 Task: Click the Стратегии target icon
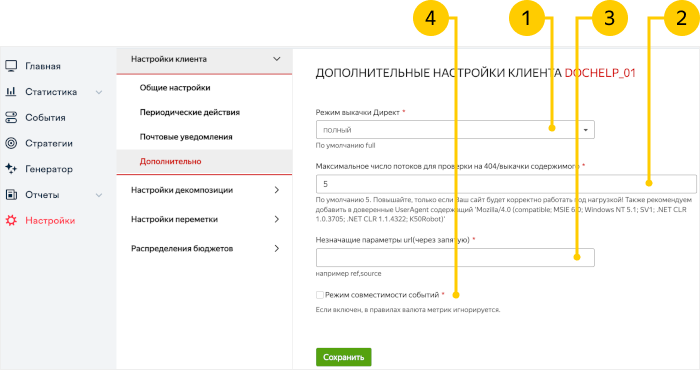coord(11,143)
